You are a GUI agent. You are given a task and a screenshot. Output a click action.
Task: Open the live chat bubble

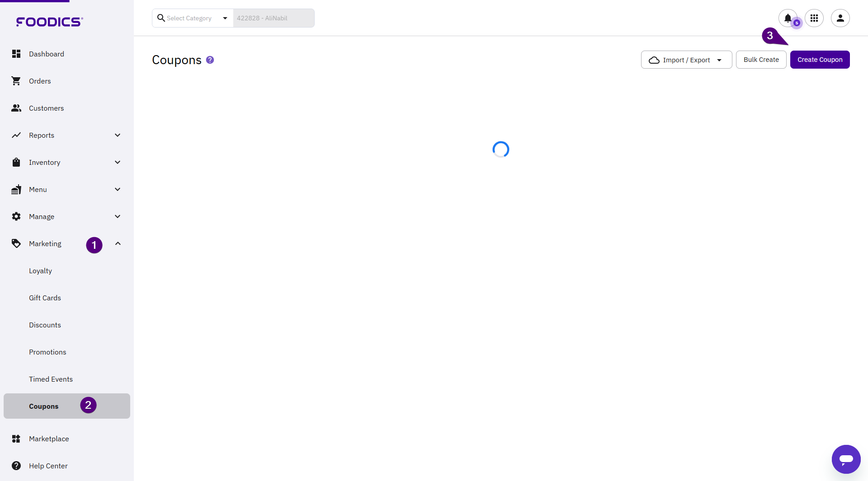(846, 459)
